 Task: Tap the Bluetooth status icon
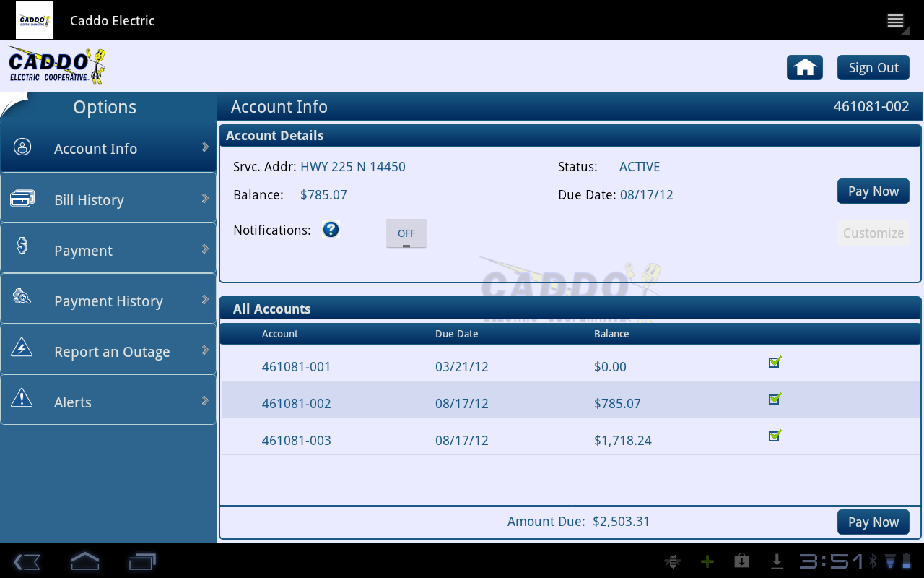pyautogui.click(x=873, y=561)
